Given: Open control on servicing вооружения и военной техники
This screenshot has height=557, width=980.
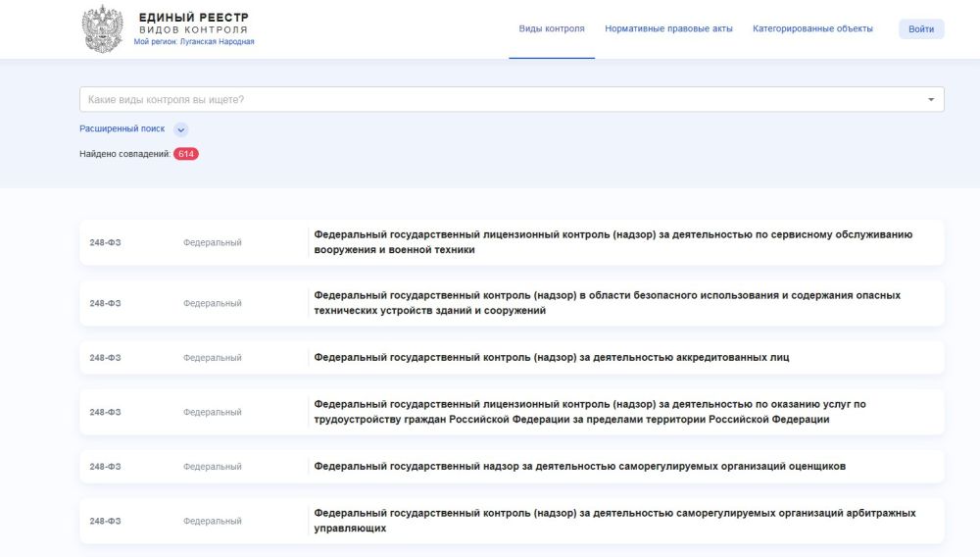Looking at the screenshot, I should click(x=612, y=242).
